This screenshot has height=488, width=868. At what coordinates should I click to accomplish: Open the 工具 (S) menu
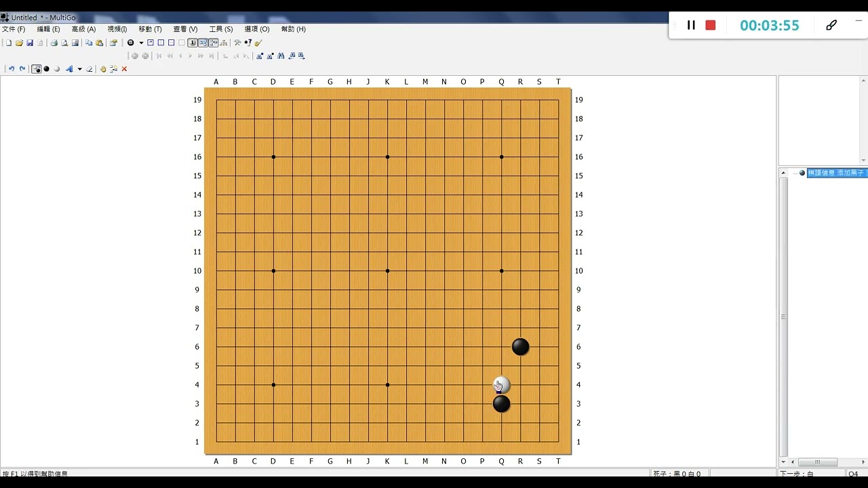click(x=221, y=29)
